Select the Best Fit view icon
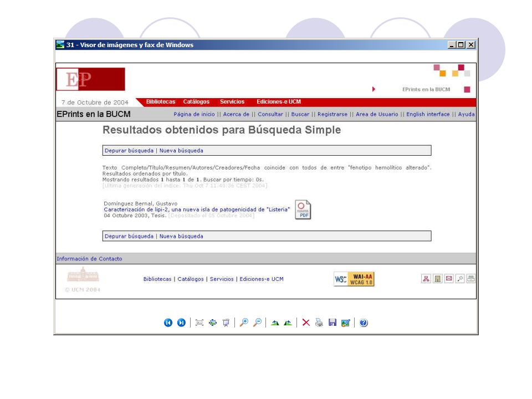 click(x=199, y=323)
